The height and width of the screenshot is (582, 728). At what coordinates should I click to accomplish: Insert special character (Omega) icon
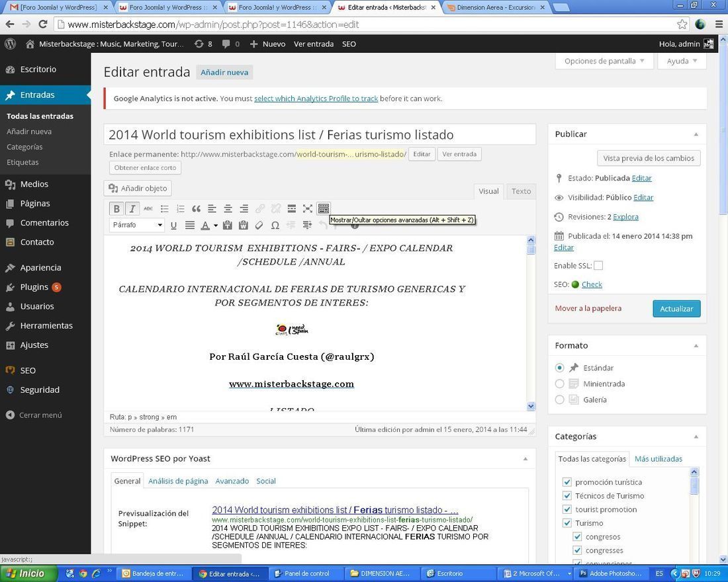(x=275, y=226)
